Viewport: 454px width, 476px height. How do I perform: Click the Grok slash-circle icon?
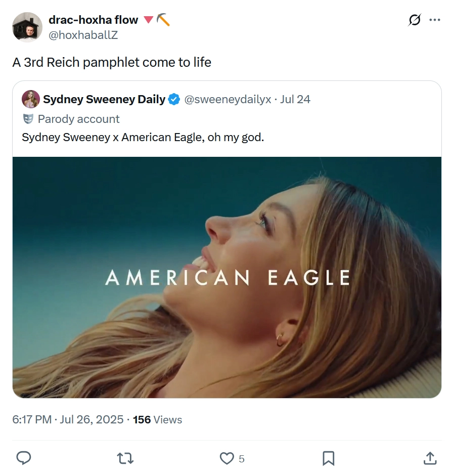coord(415,20)
